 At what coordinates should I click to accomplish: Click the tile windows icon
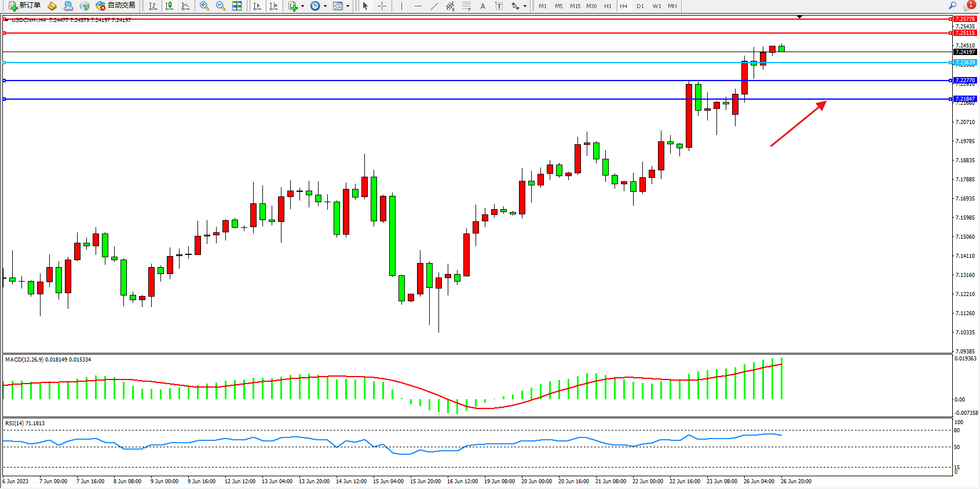point(237,6)
